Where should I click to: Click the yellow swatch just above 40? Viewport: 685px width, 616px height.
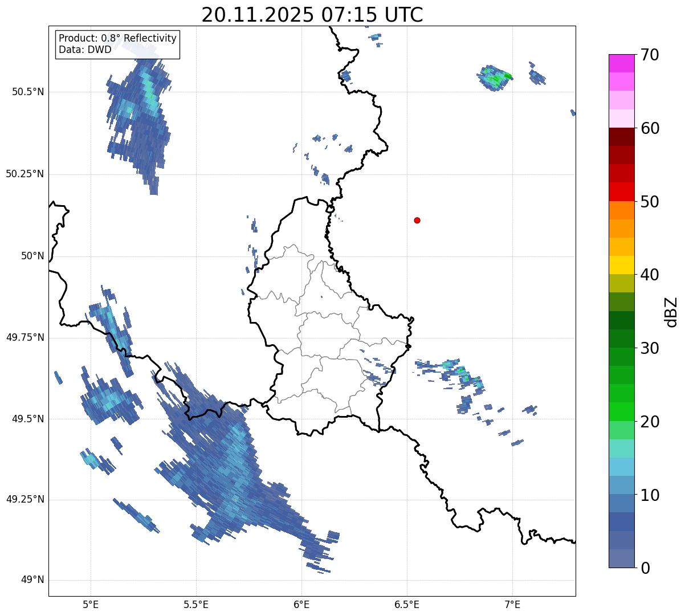click(x=621, y=265)
